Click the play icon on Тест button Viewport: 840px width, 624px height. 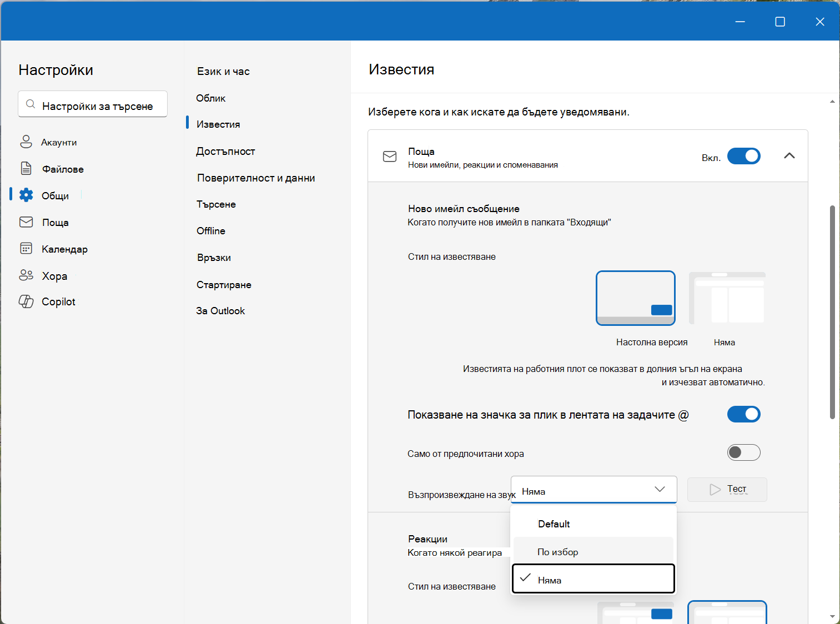(x=715, y=490)
